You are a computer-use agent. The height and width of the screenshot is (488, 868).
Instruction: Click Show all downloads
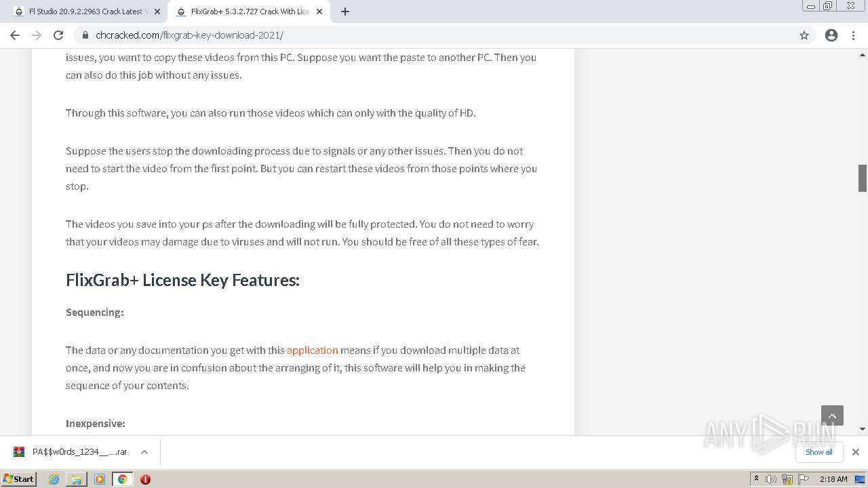(818, 452)
